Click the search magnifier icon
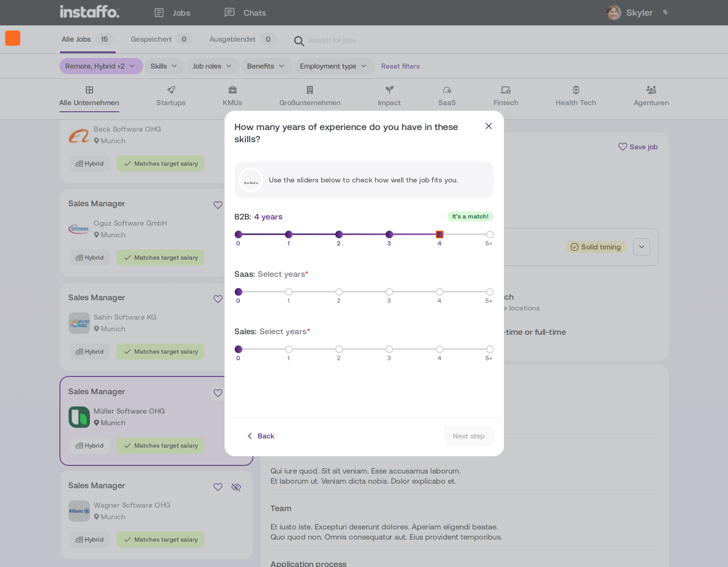The width and height of the screenshot is (728, 567). [299, 41]
